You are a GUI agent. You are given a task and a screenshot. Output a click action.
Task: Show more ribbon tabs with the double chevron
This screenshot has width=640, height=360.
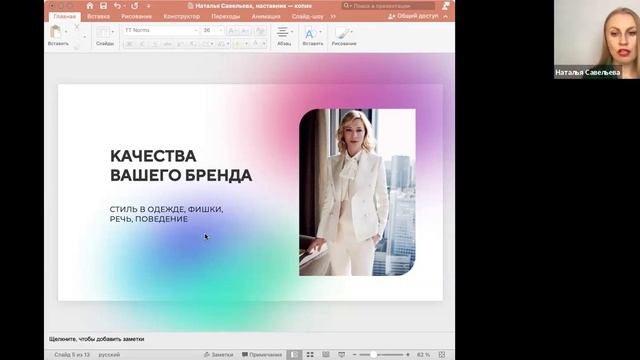333,16
